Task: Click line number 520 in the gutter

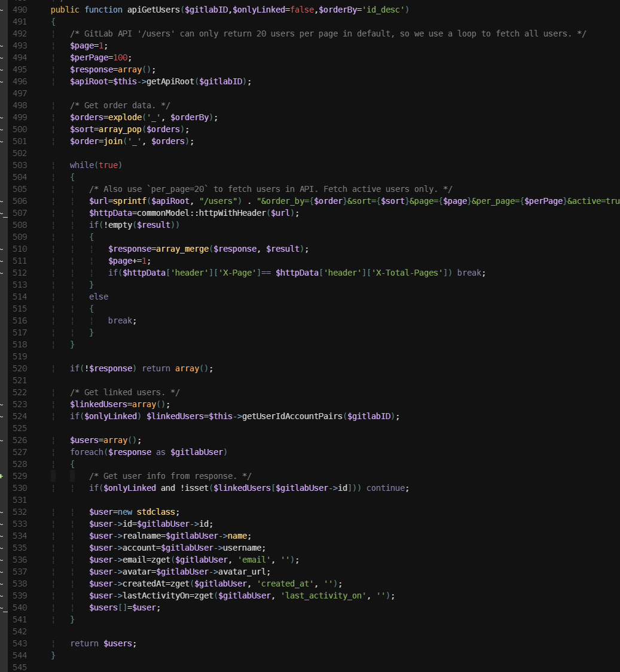Action: (20, 368)
